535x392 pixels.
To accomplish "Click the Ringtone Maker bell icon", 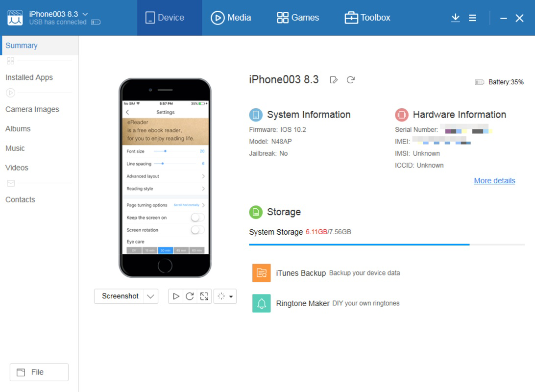I will [x=261, y=303].
